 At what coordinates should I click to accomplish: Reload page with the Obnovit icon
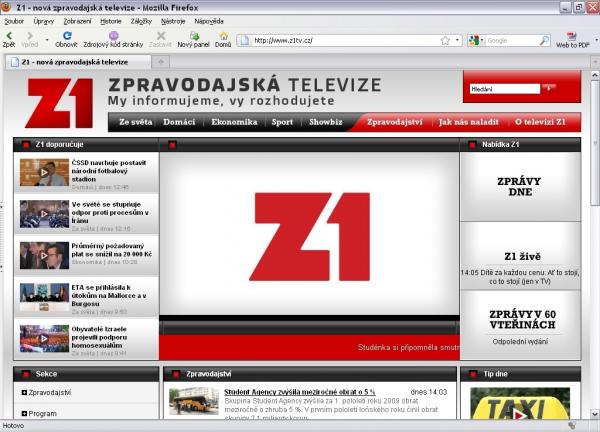click(x=67, y=36)
